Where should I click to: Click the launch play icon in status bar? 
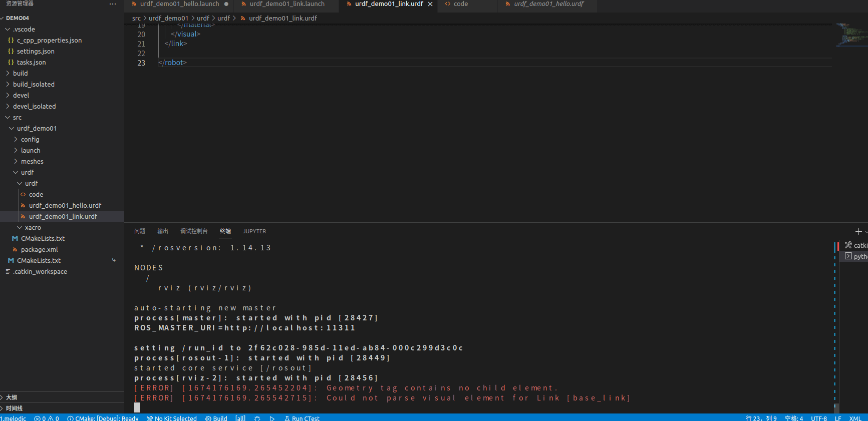tap(272, 418)
